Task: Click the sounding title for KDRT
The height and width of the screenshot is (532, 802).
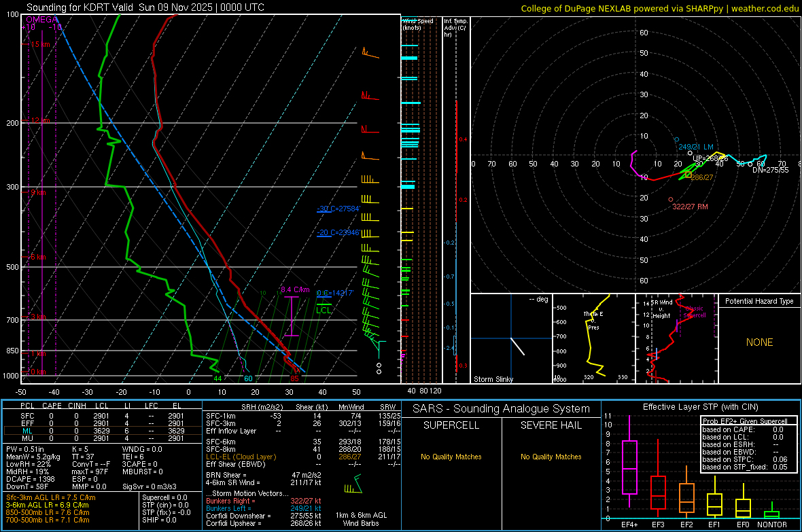Action: 145,7
